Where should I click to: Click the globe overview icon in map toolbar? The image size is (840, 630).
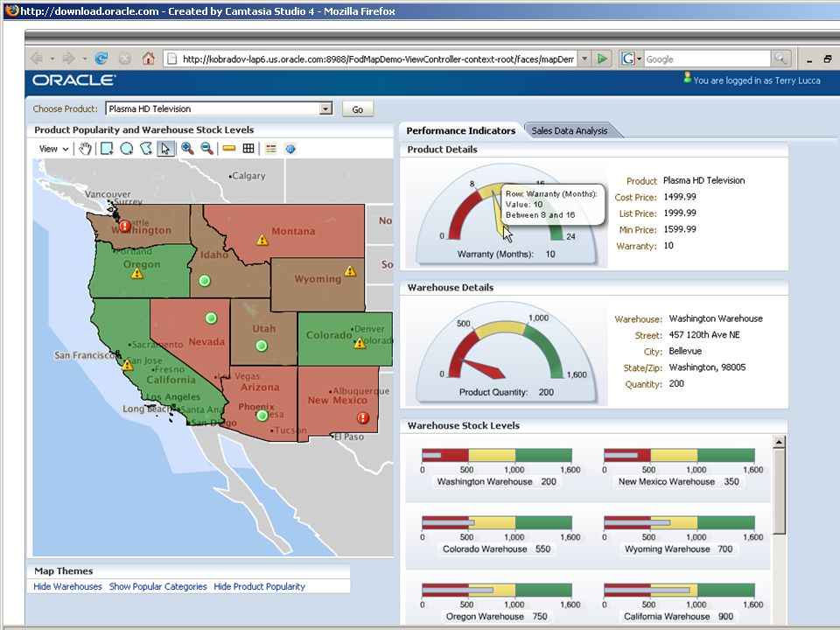(290, 149)
